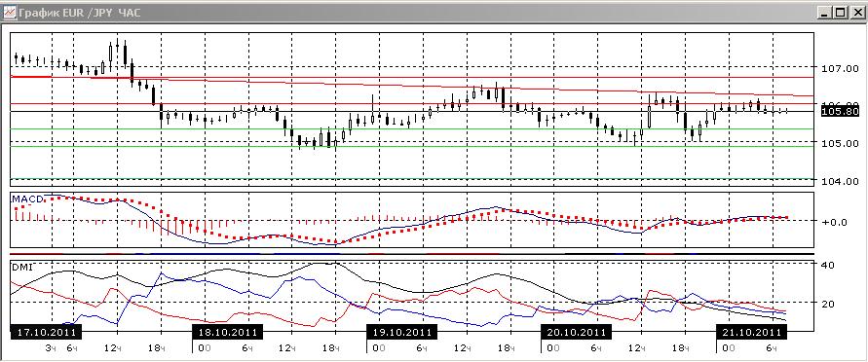
Task: Select the 19.10.2011 date marker
Action: [x=402, y=333]
